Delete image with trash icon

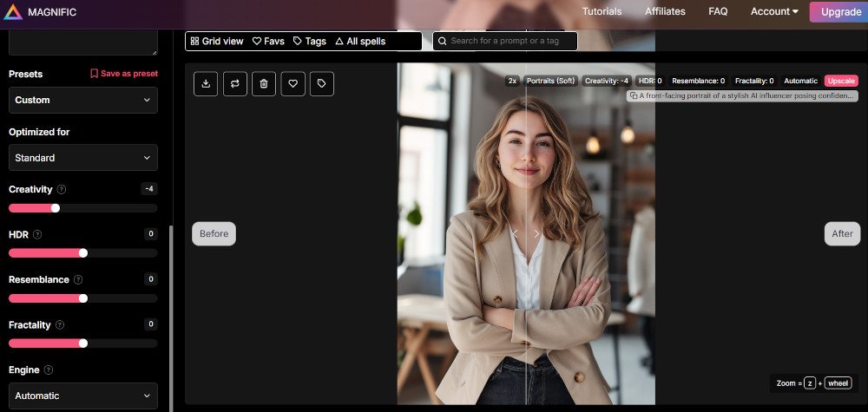click(264, 83)
